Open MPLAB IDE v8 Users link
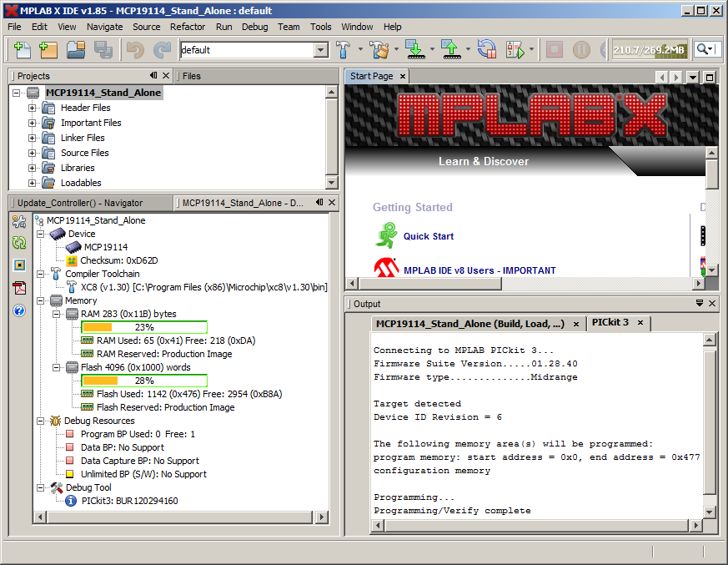This screenshot has height=565, width=728. [x=479, y=270]
